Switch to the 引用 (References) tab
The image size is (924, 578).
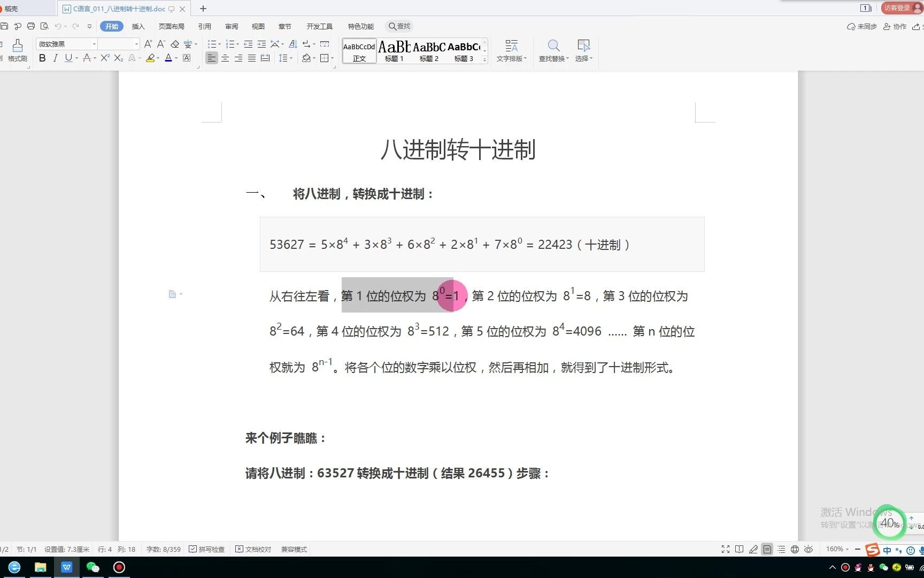[204, 26]
